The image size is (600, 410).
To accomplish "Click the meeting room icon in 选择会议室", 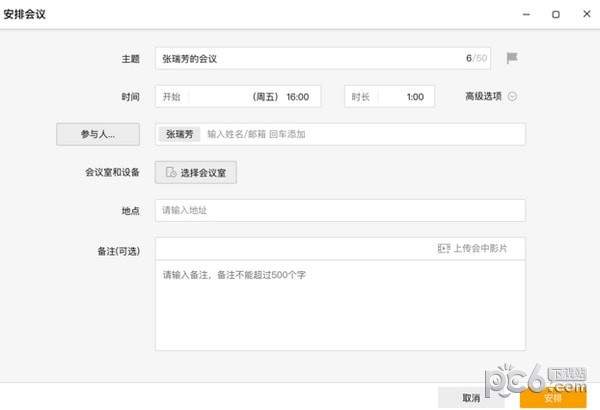I will pyautogui.click(x=171, y=173).
